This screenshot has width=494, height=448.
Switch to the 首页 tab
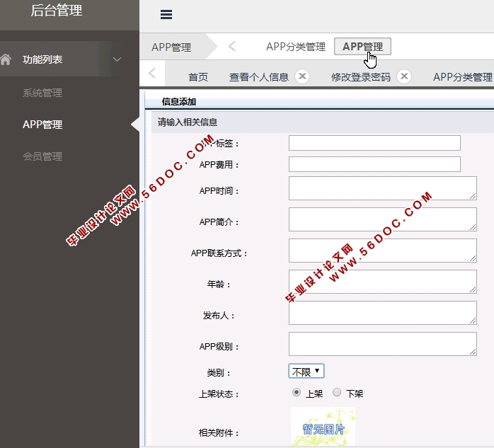[198, 77]
